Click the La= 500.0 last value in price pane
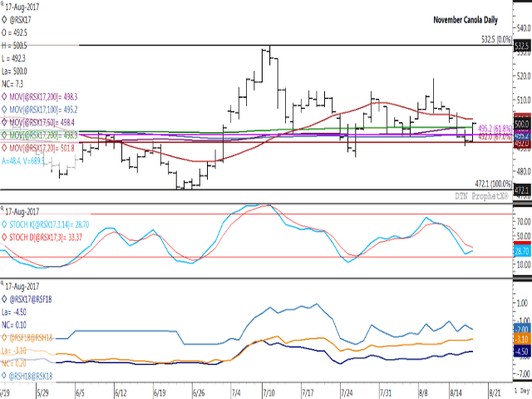This screenshot has width=532, height=399. (x=14, y=71)
